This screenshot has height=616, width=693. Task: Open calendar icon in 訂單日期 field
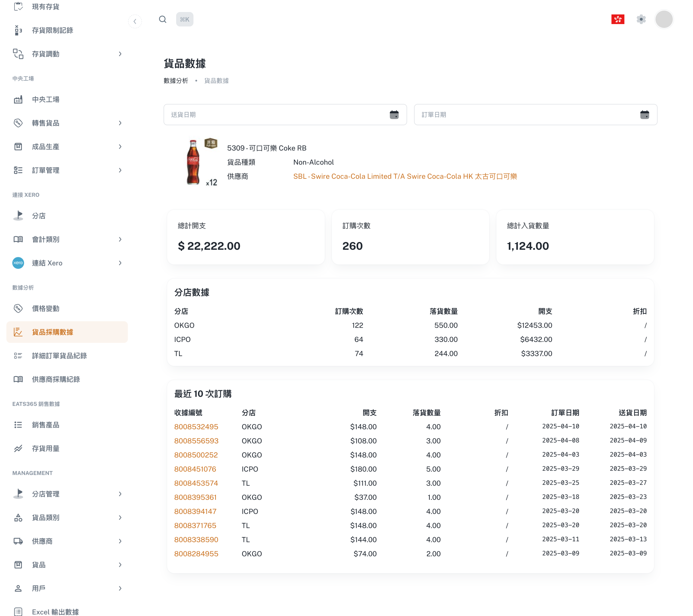point(645,115)
